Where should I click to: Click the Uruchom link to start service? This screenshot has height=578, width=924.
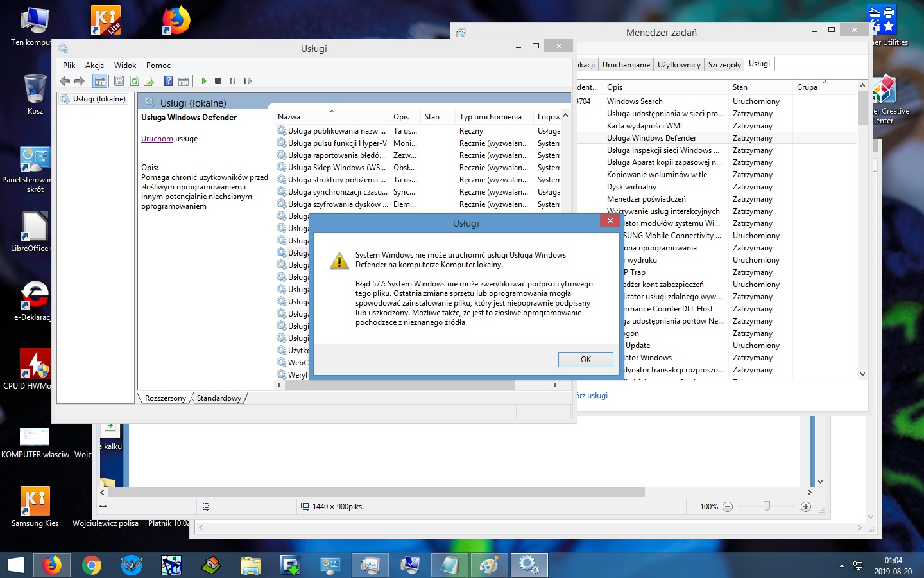point(157,139)
